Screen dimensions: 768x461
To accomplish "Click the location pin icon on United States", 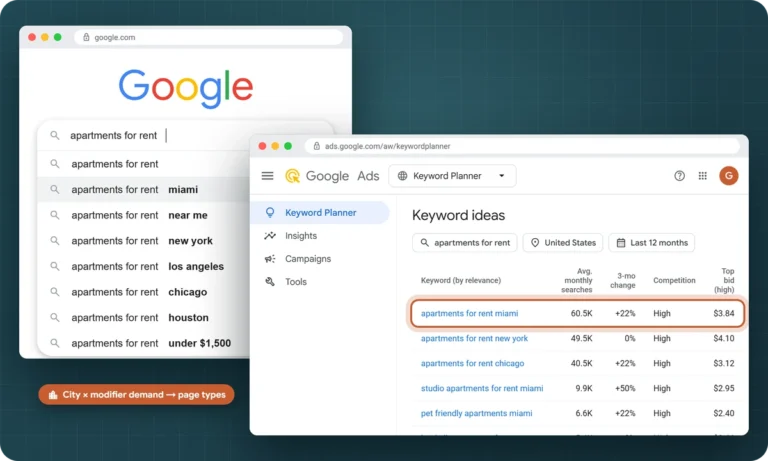I will click(x=535, y=243).
